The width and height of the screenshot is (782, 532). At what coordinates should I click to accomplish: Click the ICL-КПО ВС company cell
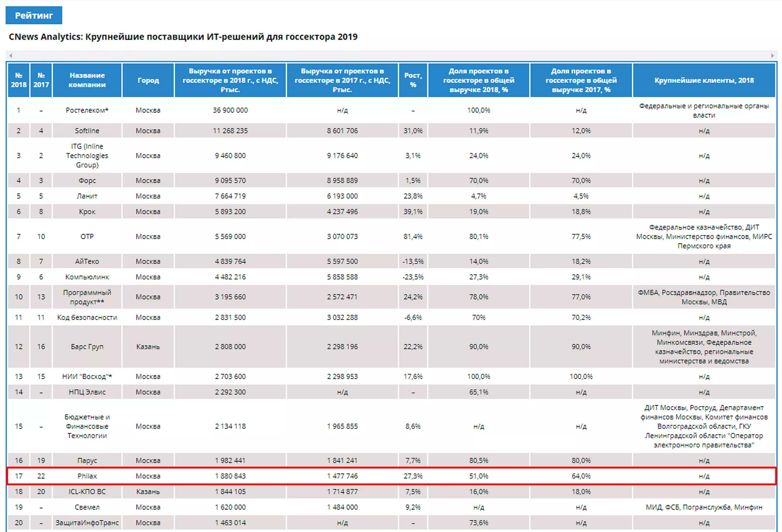87,492
